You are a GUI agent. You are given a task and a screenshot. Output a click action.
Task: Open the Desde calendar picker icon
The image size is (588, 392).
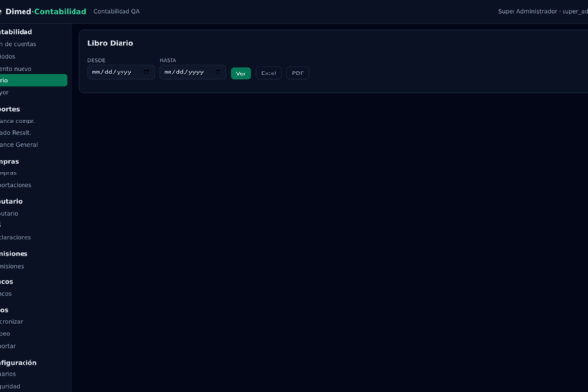146,72
